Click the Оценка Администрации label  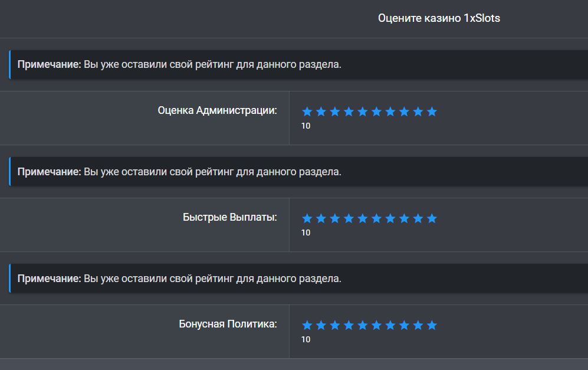[x=217, y=110]
